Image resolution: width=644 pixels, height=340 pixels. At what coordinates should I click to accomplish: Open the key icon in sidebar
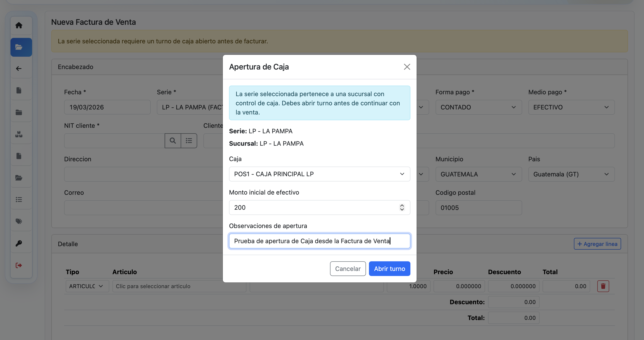19,243
